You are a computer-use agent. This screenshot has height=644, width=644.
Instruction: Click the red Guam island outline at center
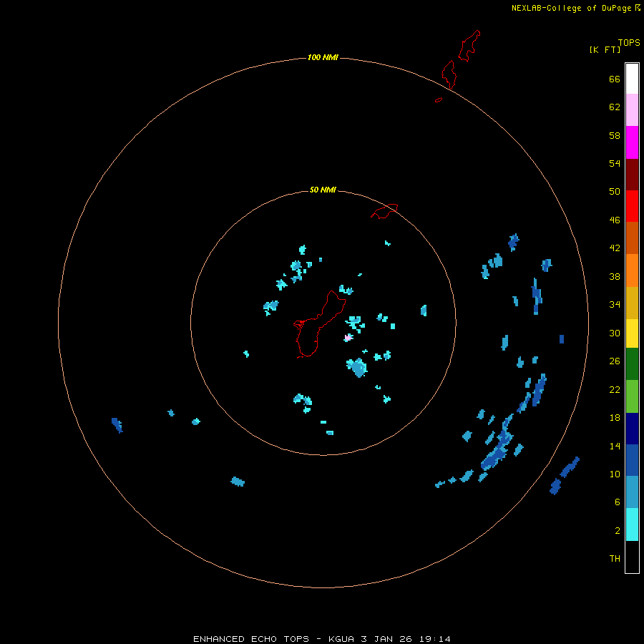[319, 324]
